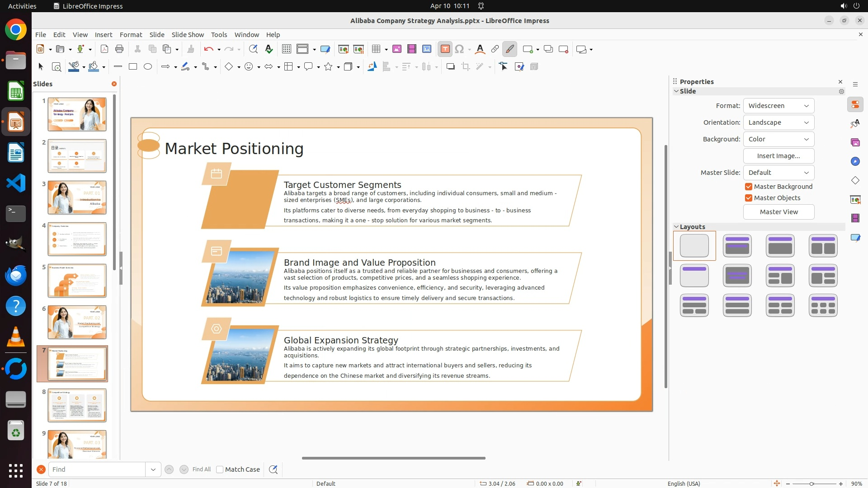Open the Format dropdown showing Widescreen

pyautogui.click(x=778, y=106)
